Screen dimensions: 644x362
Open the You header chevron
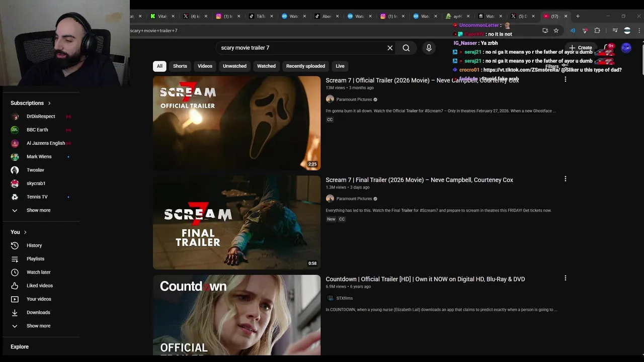(x=25, y=232)
